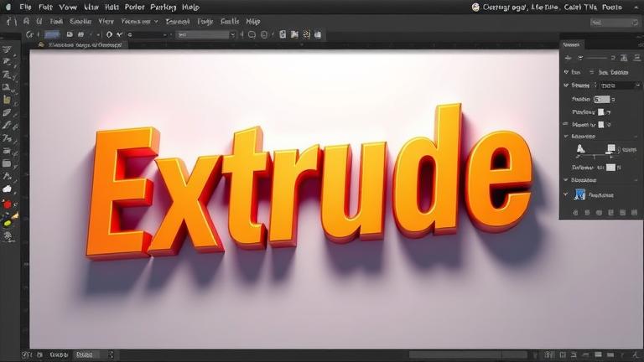
Task: Expand the chevron beside the blue thumbnail
Action: tap(566, 194)
